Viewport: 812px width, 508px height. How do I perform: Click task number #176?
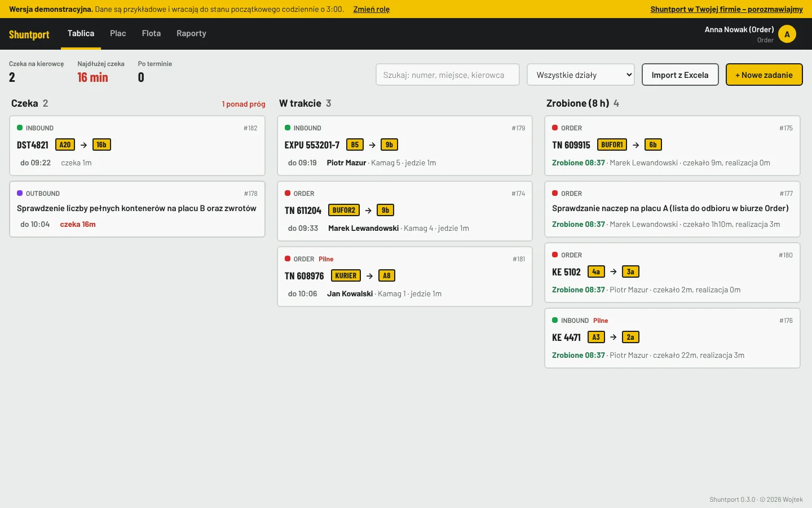pyautogui.click(x=786, y=321)
